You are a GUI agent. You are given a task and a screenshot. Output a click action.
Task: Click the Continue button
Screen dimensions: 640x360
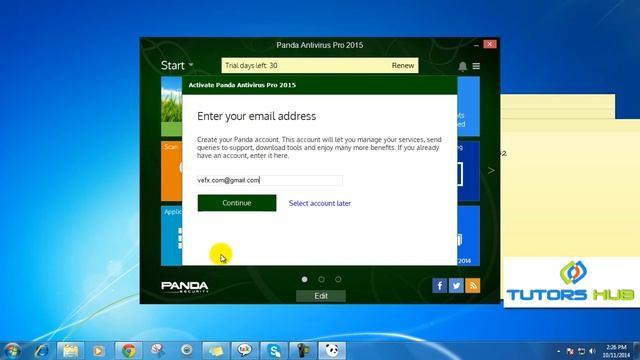pos(237,203)
